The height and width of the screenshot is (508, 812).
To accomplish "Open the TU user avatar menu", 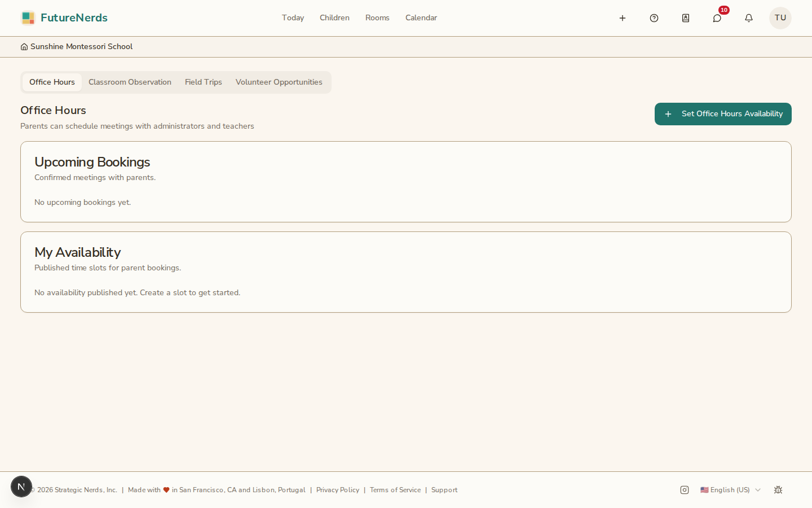I will coord(780,18).
